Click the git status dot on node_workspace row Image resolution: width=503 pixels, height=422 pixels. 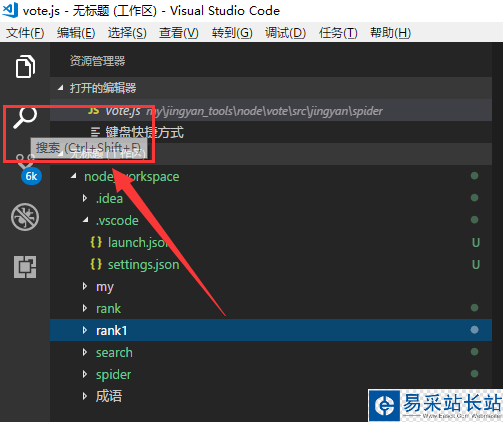coord(474,176)
